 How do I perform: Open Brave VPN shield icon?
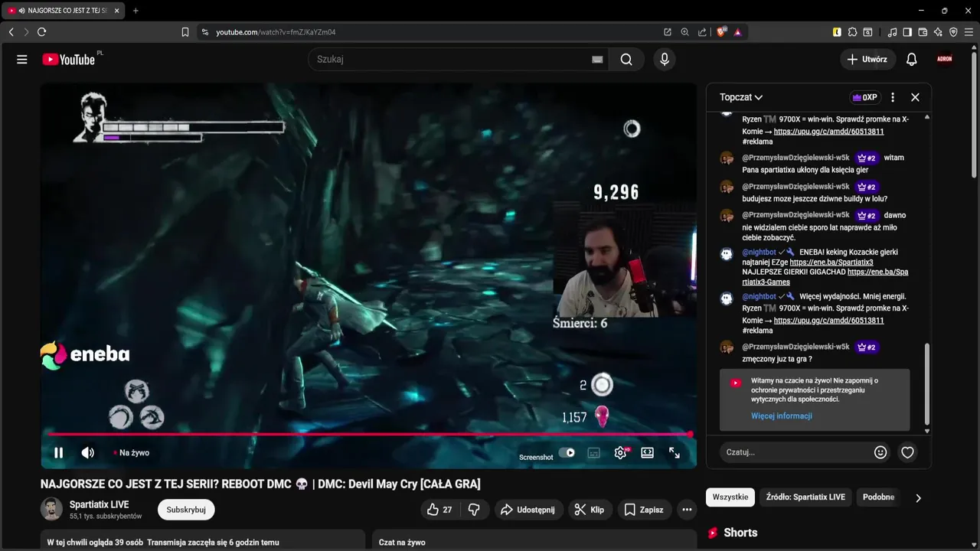pyautogui.click(x=953, y=32)
